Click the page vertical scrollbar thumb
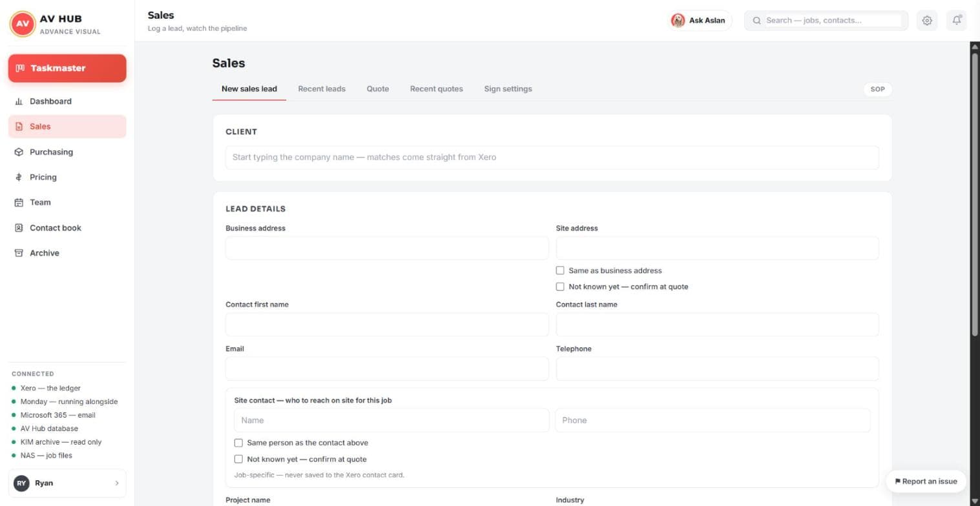The height and width of the screenshot is (506, 980). pyautogui.click(x=975, y=194)
